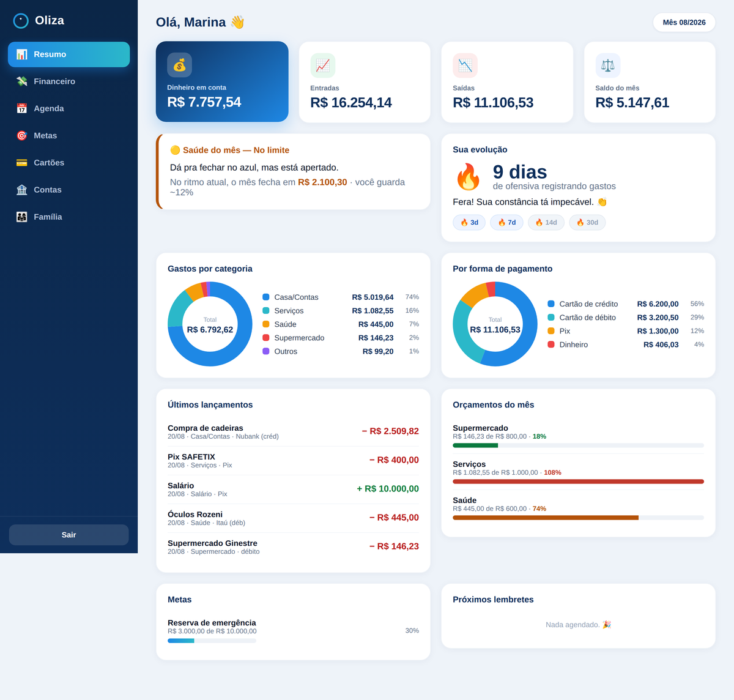Open the Salário transaction row
This screenshot has width=734, height=700.
coord(293,490)
